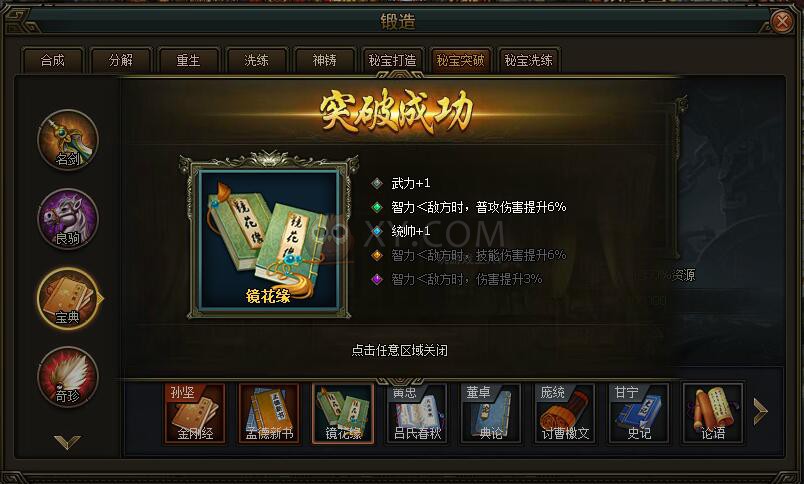Select the 名剑 sword category icon
Viewport: 804px width, 484px height.
click(68, 139)
